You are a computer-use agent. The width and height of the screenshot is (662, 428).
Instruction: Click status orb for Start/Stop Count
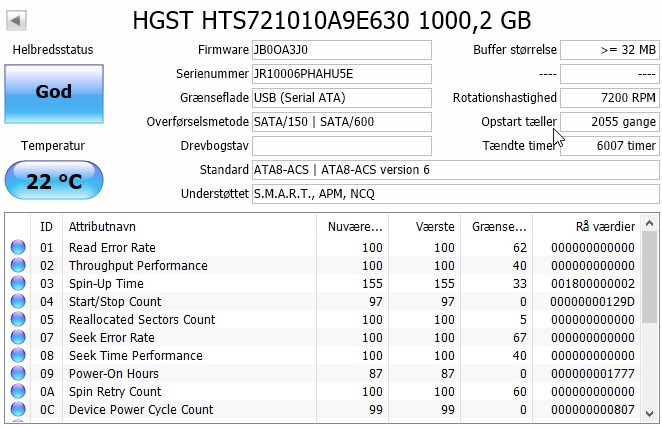pos(18,301)
